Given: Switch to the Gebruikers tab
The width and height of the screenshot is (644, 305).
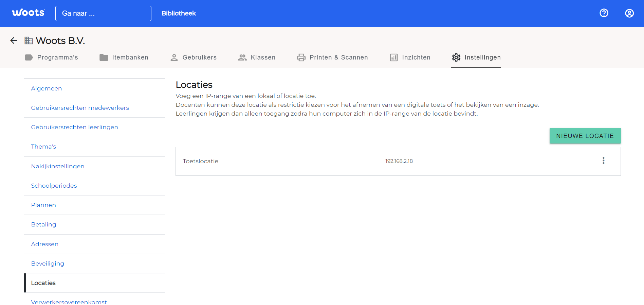Looking at the screenshot, I should pos(193,57).
